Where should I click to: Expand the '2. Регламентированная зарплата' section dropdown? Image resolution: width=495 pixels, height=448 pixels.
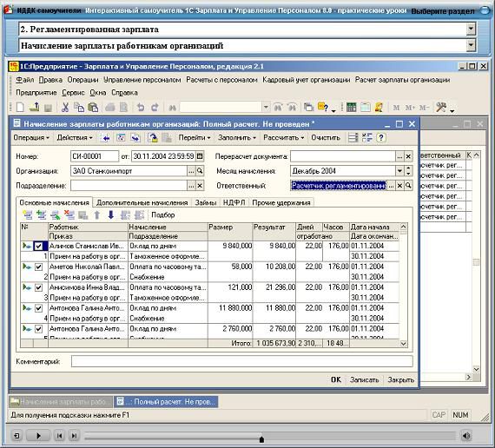point(471,30)
